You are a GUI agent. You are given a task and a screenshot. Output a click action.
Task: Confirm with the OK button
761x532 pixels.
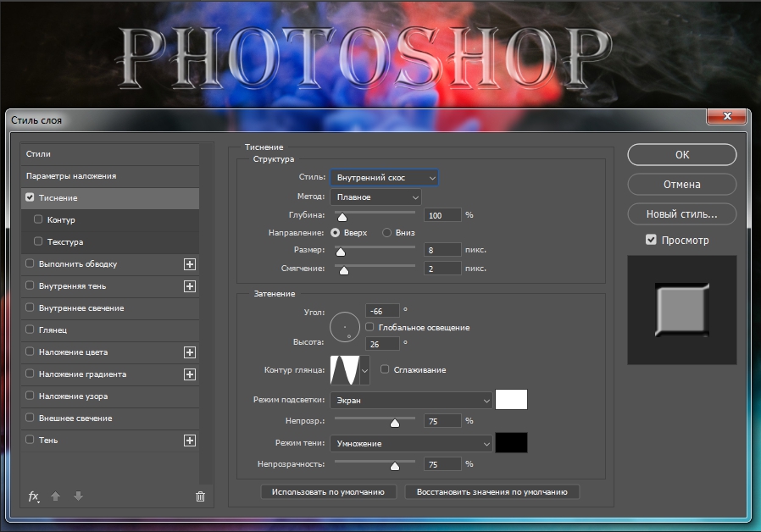682,155
